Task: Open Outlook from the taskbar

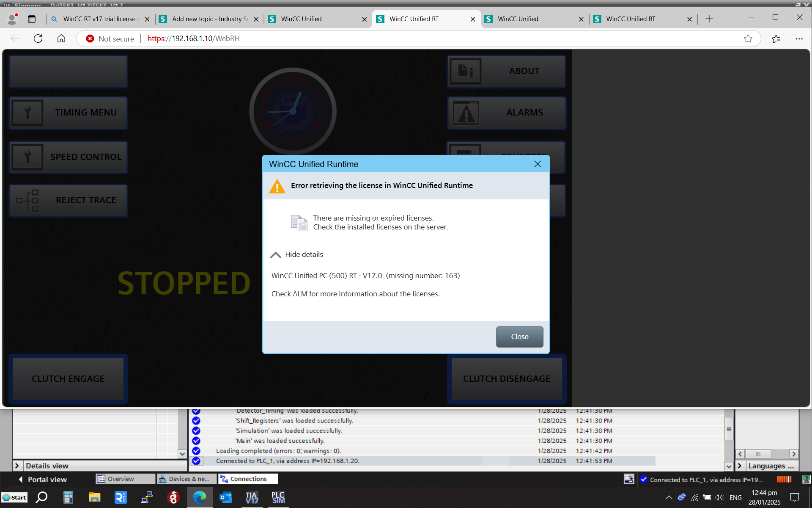Action: click(x=225, y=497)
